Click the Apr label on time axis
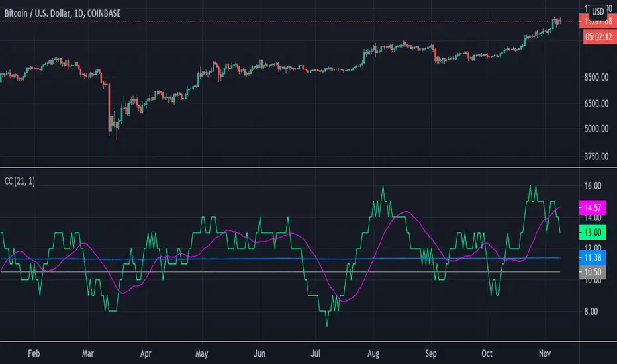Image resolution: width=617 pixels, height=364 pixels. (x=146, y=354)
